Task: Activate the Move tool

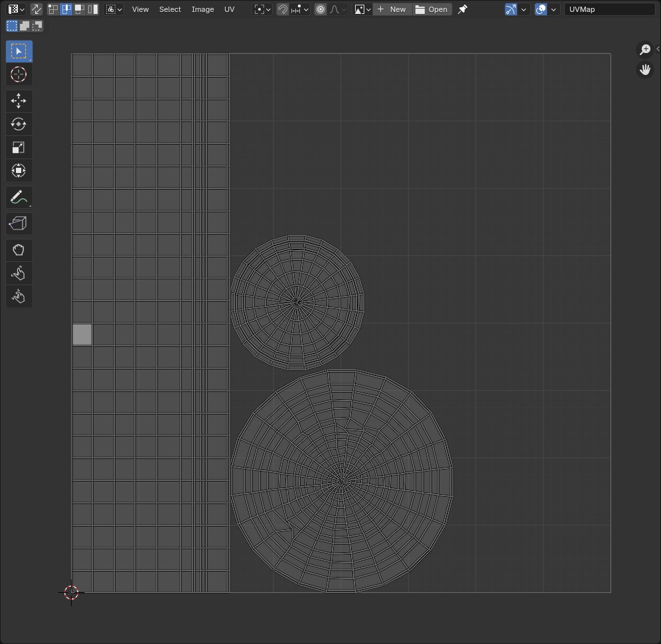Action: point(19,101)
